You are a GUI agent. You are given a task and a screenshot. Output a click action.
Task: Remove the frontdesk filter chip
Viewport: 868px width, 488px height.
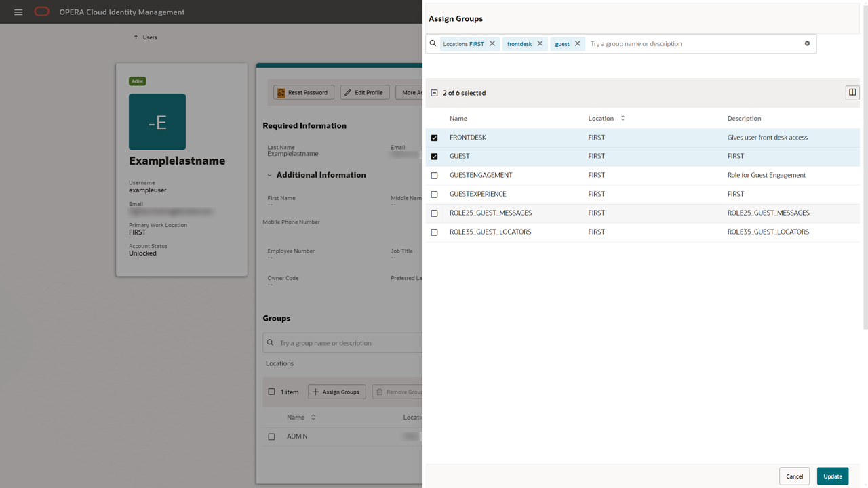pos(540,43)
